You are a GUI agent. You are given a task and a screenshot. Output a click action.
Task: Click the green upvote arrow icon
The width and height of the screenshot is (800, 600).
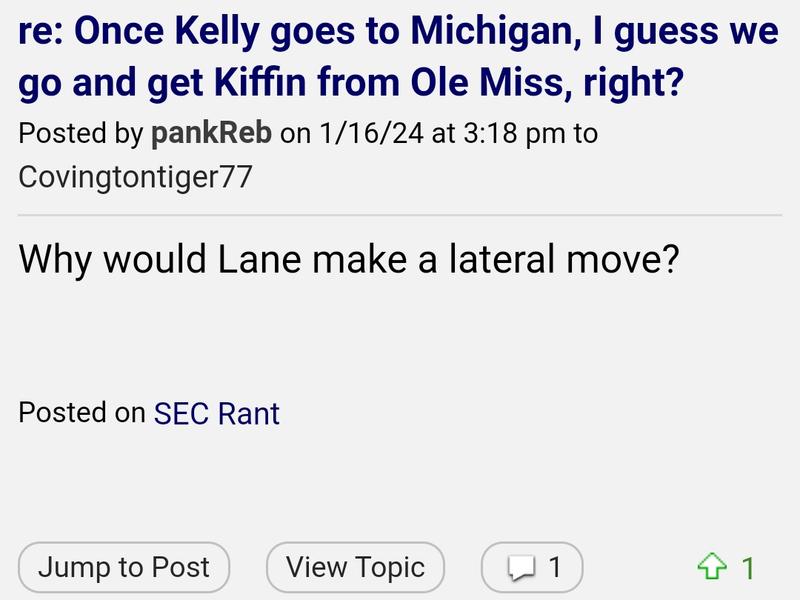tap(710, 569)
